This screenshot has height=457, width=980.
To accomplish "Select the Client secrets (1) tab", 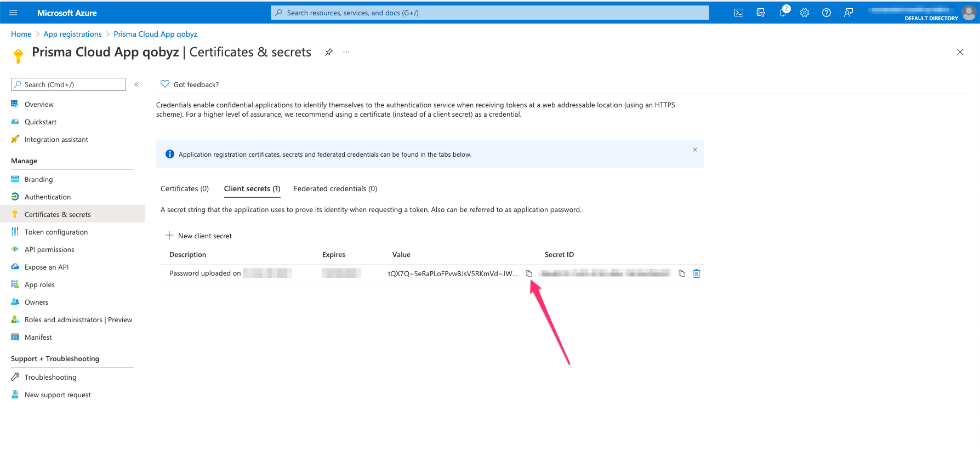I will click(252, 188).
